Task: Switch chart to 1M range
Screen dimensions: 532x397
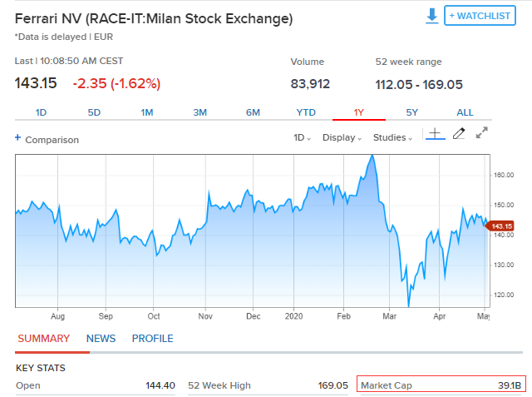Action: pyautogui.click(x=147, y=112)
